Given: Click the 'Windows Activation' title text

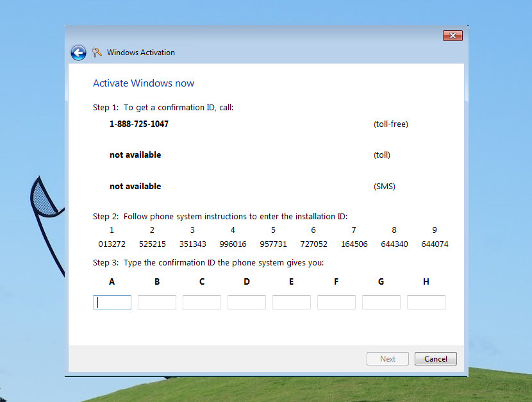Looking at the screenshot, I should click(x=141, y=53).
